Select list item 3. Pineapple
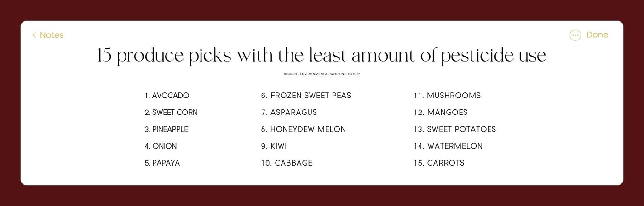644x206 pixels. tap(167, 129)
